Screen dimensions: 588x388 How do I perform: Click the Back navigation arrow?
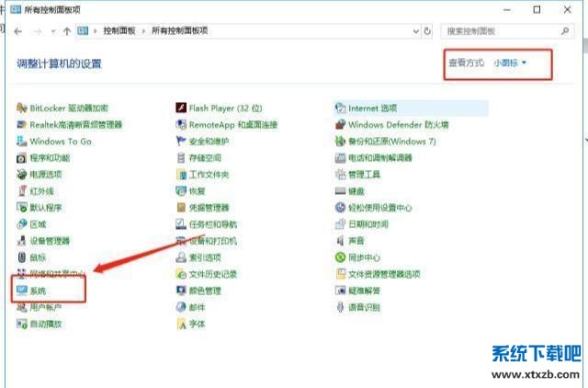tap(19, 30)
